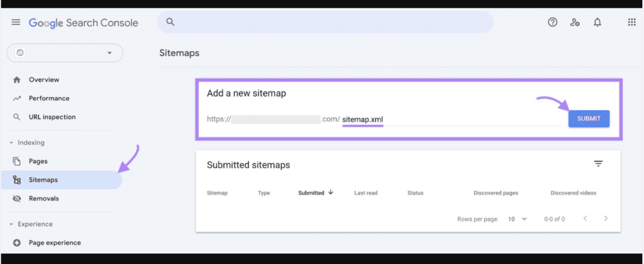Click the Sitemaps tree icon
The image size is (644, 264).
click(x=17, y=180)
